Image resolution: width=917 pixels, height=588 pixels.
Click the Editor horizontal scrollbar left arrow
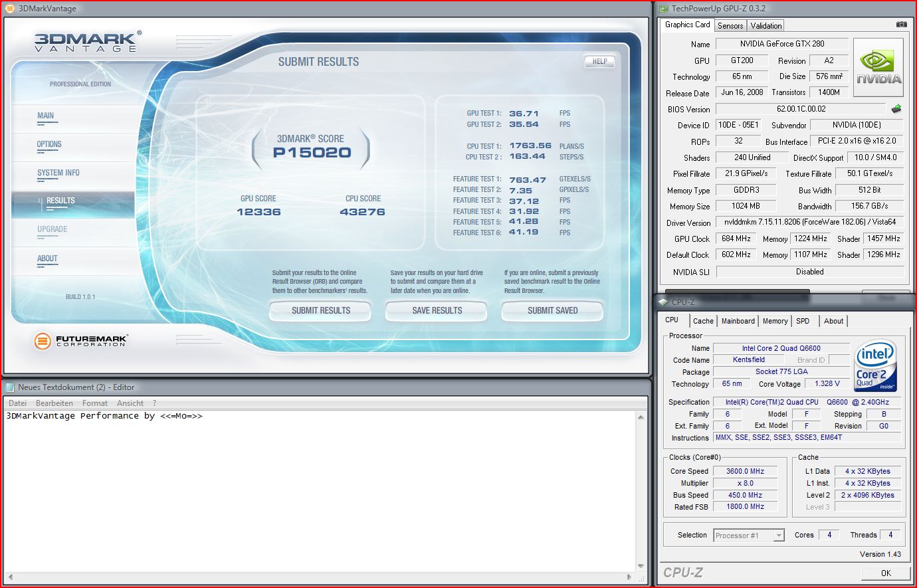[x=10, y=577]
